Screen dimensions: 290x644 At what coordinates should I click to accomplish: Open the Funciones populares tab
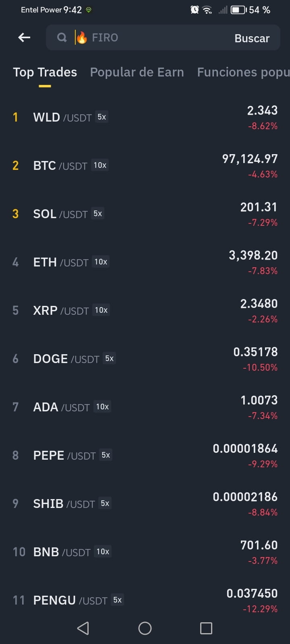[243, 72]
